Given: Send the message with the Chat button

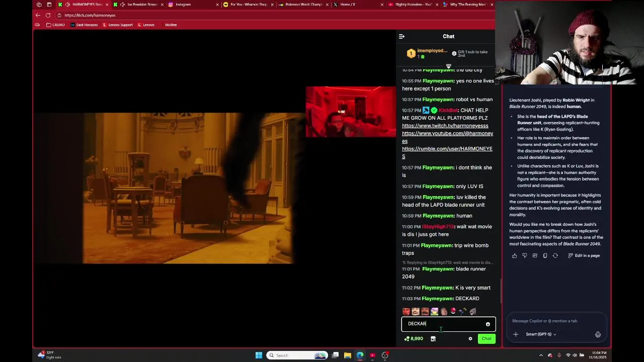Looking at the screenshot, I should pos(486,339).
